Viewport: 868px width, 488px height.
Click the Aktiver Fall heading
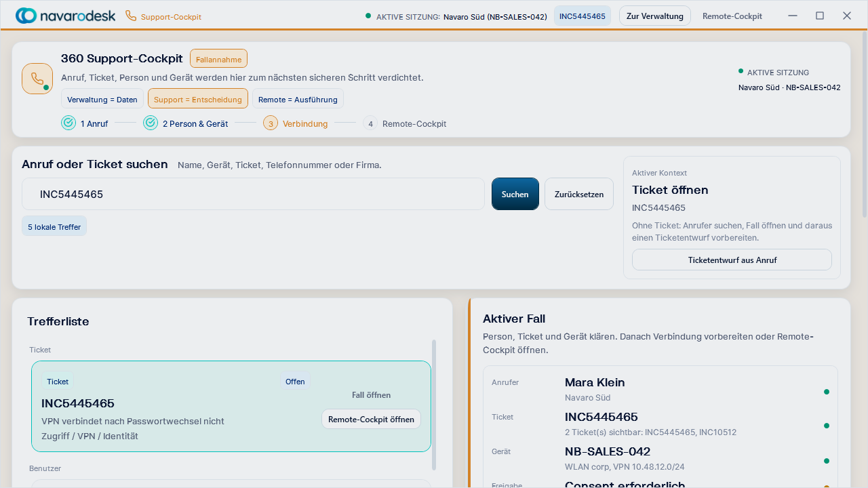[x=514, y=319]
